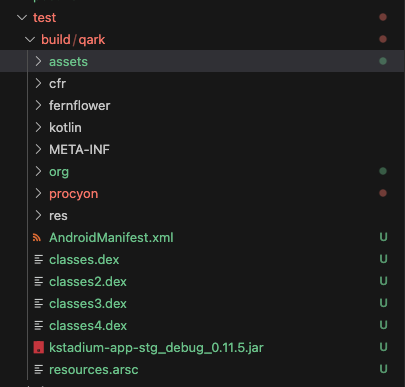Expand the org folder chevron
This screenshot has height=387, width=405.
38,171
